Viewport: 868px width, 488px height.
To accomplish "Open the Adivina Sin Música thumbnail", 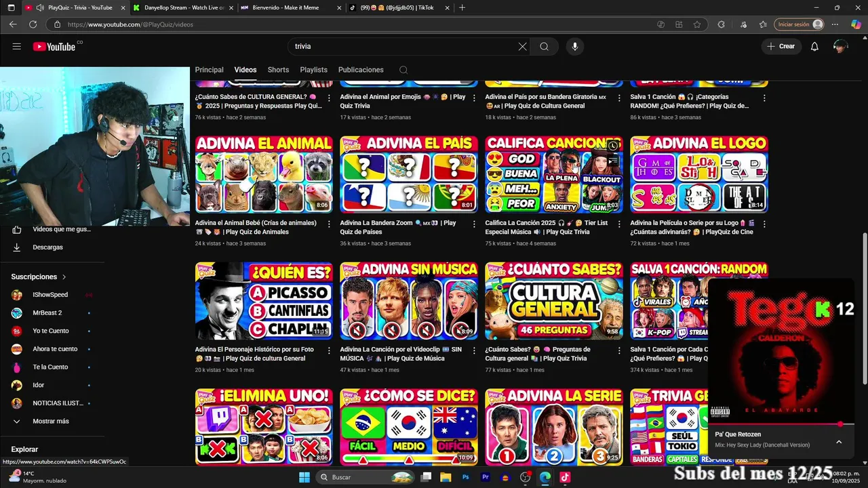I will pos(409,301).
